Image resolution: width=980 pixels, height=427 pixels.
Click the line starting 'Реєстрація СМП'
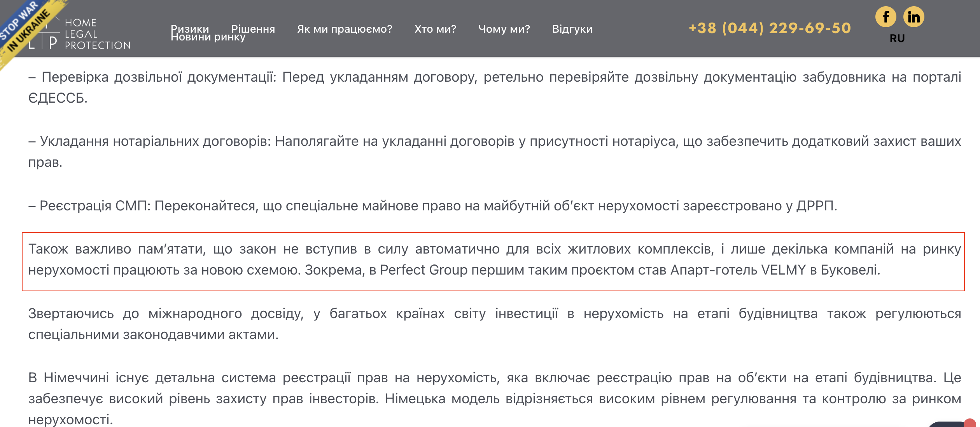click(432, 206)
